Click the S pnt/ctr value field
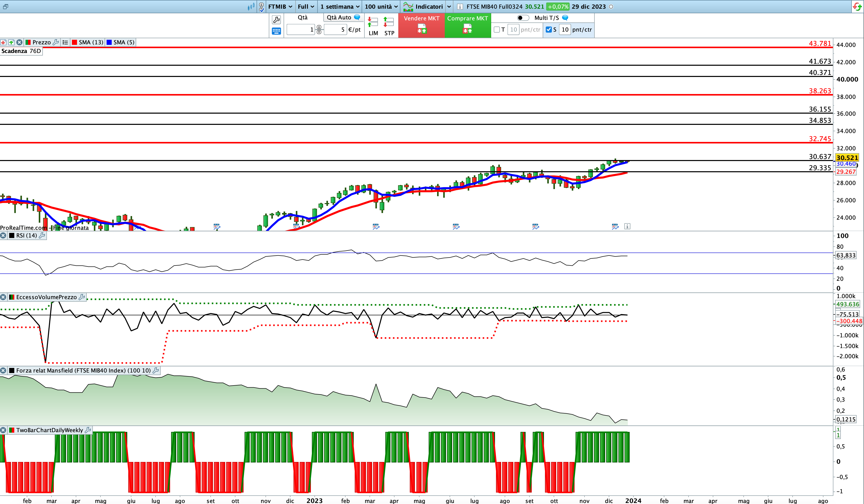 point(565,30)
